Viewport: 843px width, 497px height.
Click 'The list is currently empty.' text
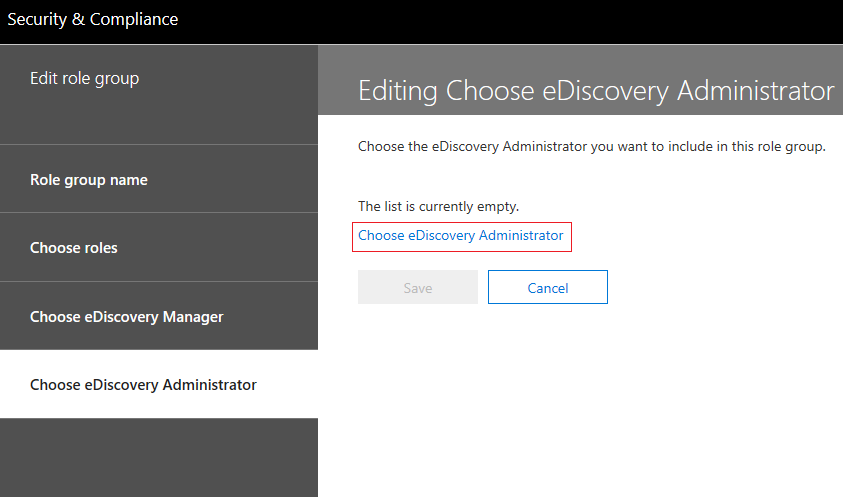pyautogui.click(x=439, y=207)
